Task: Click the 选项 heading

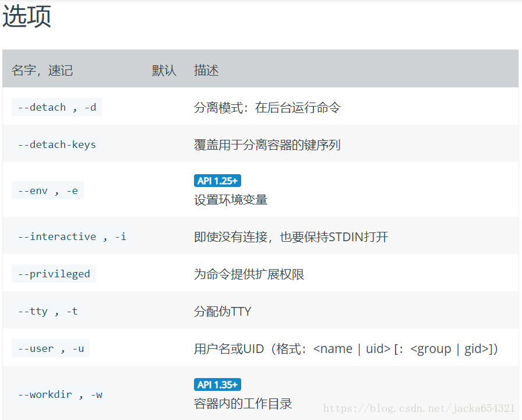Action: (27, 16)
